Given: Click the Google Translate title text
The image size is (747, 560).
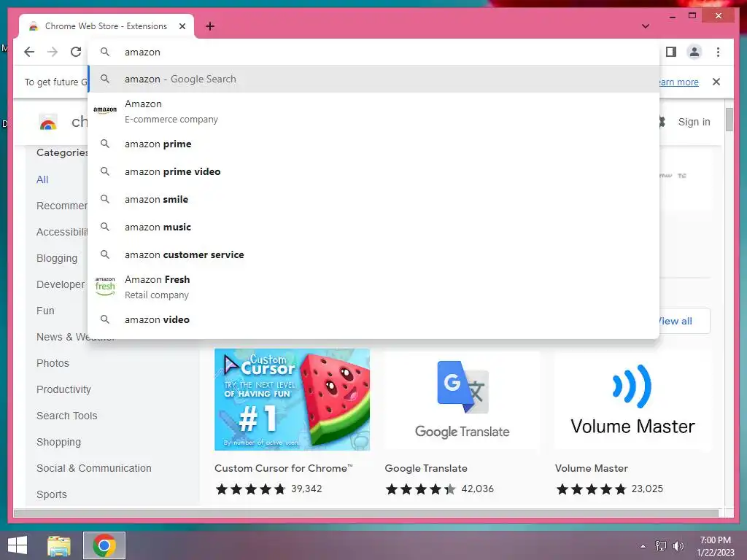Looking at the screenshot, I should point(426,468).
